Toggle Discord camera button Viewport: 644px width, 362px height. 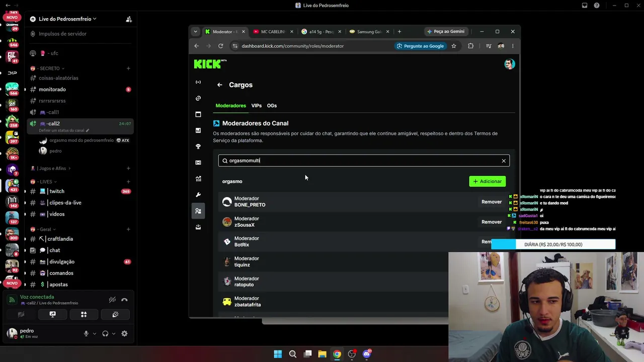coord(21,314)
